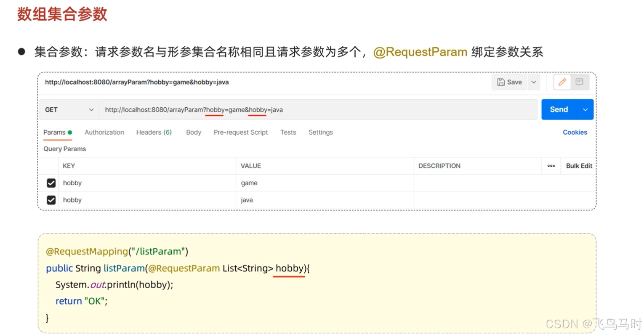Open the Save options dropdown arrow
Screen dimensions: 644x335
point(534,82)
